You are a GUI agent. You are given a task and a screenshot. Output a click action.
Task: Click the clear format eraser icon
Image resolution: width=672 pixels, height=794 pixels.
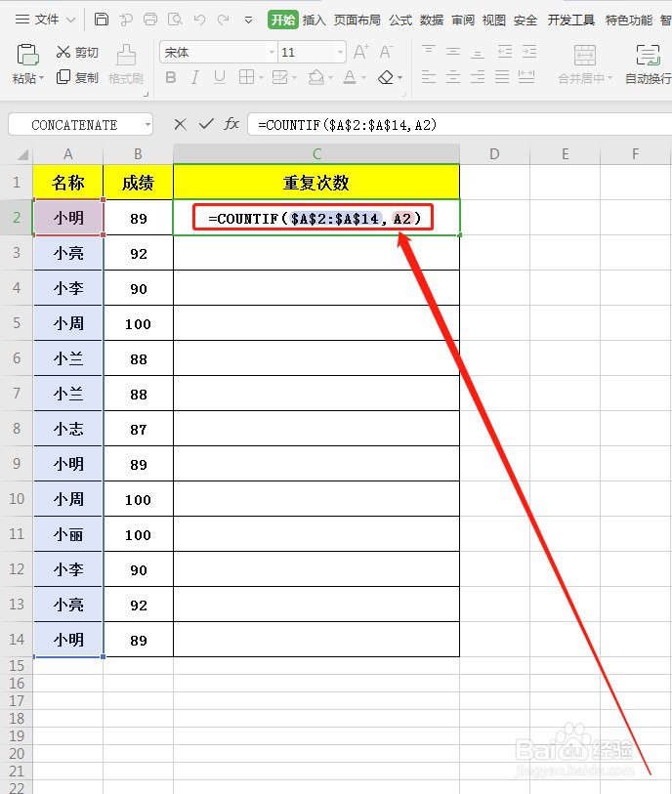click(x=386, y=77)
